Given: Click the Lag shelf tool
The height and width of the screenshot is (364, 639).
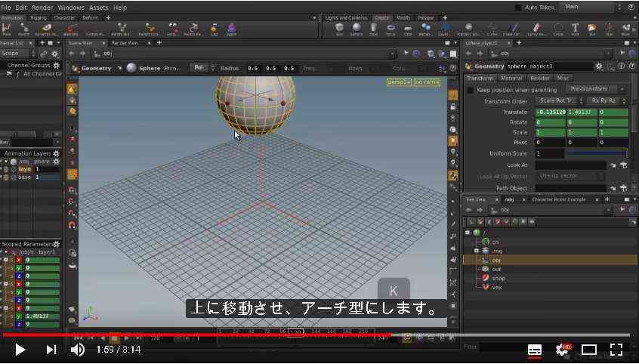Looking at the screenshot, I should [x=215, y=29].
